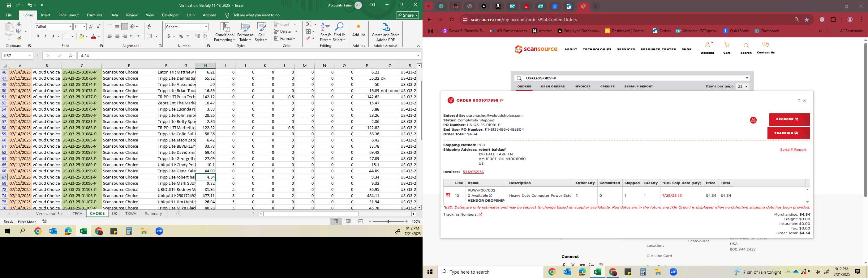Viewport: 868px width, 278px height.
Task: Adjust the Excel zoom slider
Action: coord(388,221)
